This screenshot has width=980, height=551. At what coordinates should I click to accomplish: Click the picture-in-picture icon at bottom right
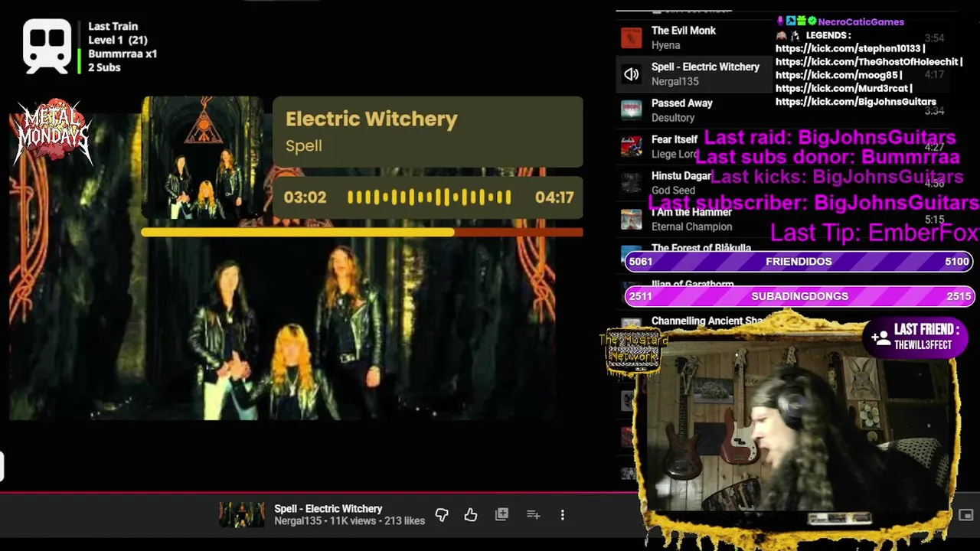tap(966, 515)
